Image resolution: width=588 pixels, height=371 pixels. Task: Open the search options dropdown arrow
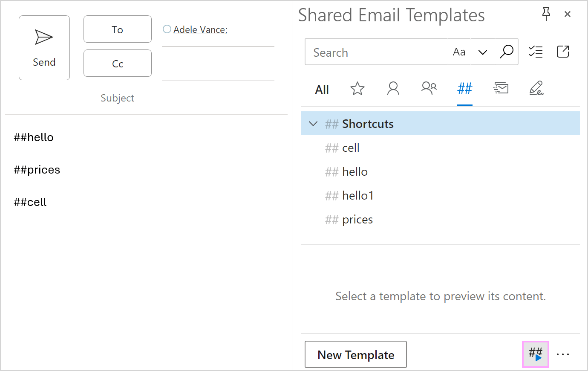pyautogui.click(x=483, y=52)
